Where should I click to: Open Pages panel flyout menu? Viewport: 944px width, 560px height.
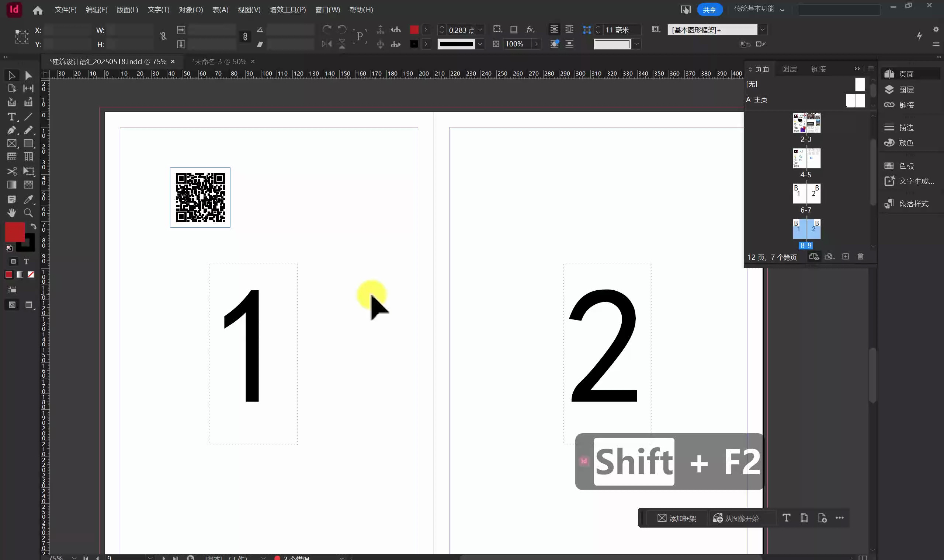(x=871, y=69)
